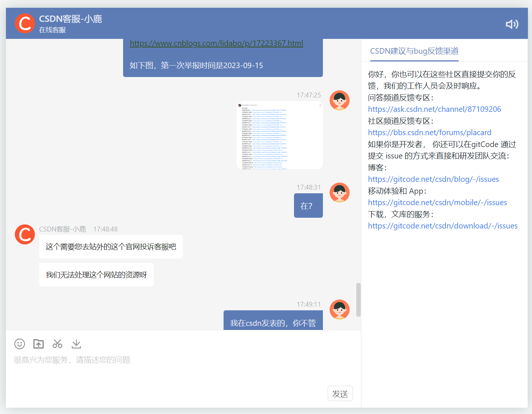This screenshot has height=414, width=532.
Task: Click the message 我在csdn发表的，你不管
Action: tap(273, 321)
